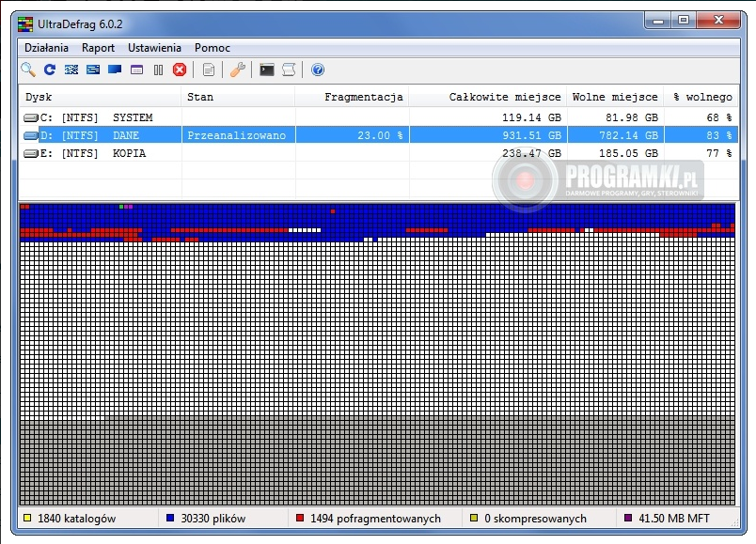Sort by the Całkowite miejsce column header

488,97
